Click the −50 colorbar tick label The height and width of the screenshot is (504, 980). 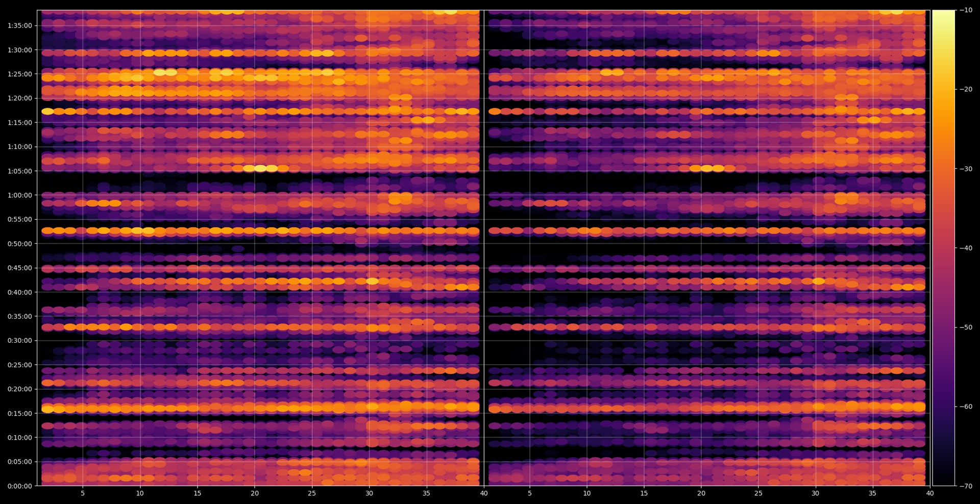pos(966,327)
